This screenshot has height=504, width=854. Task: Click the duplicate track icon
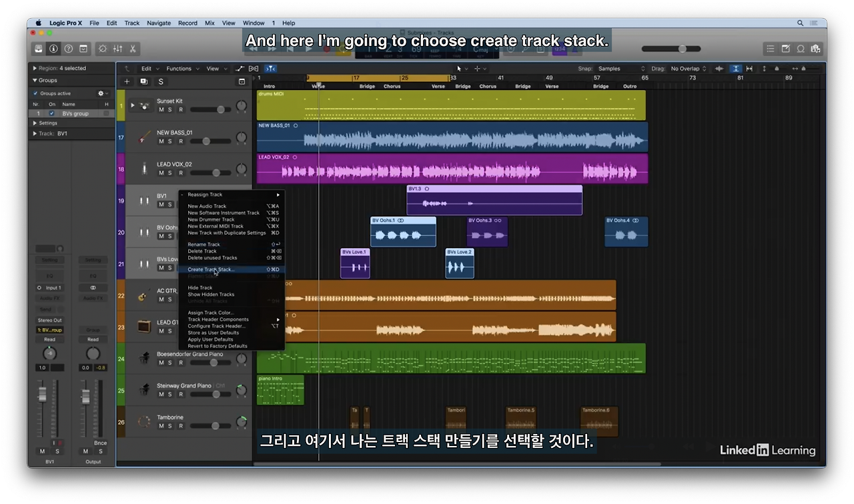pos(143,82)
